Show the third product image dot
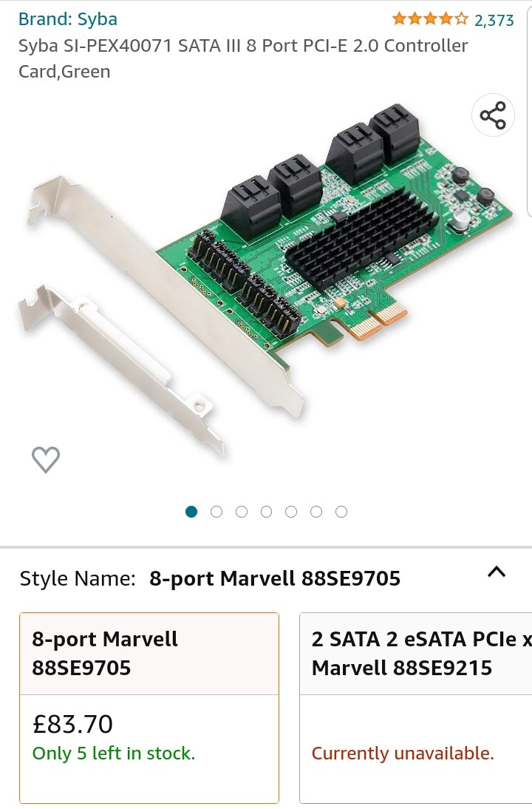The height and width of the screenshot is (809, 532). tap(242, 512)
